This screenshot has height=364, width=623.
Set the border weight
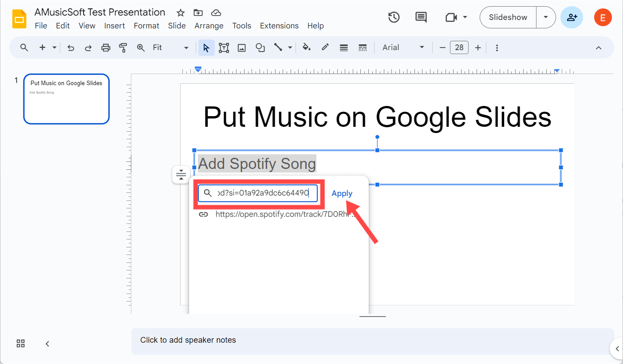click(343, 47)
